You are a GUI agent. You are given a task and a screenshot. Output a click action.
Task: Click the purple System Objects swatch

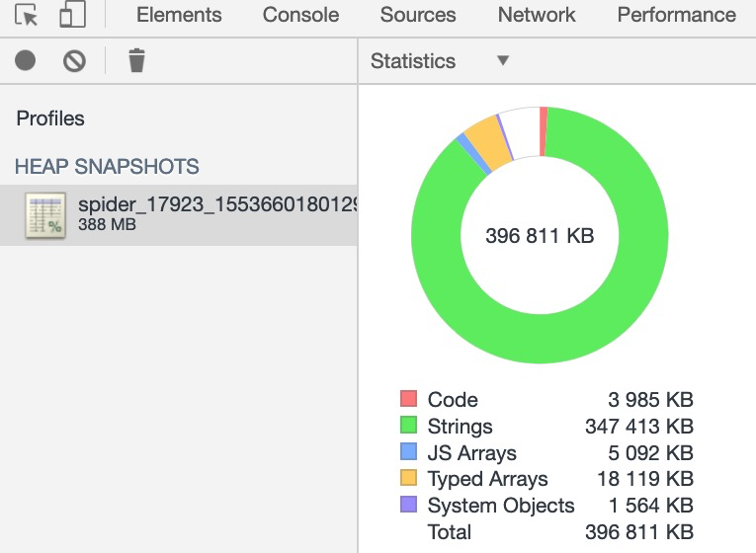click(x=408, y=504)
